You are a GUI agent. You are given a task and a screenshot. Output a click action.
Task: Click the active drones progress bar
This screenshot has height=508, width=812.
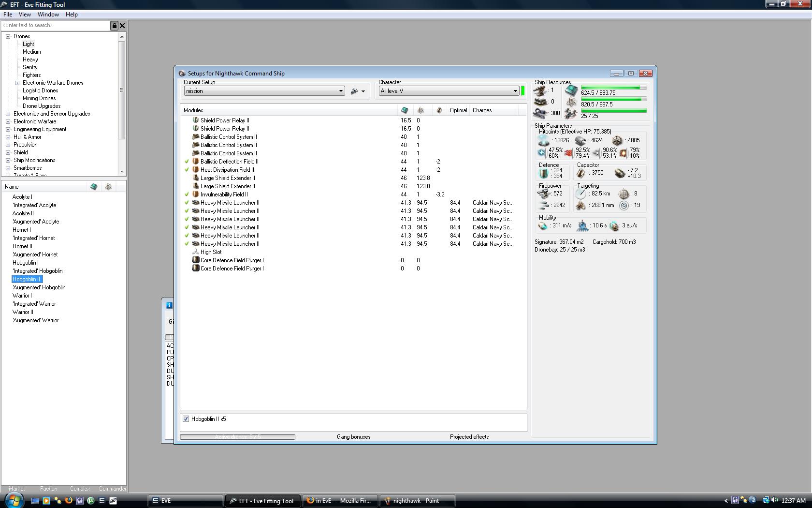pyautogui.click(x=237, y=437)
